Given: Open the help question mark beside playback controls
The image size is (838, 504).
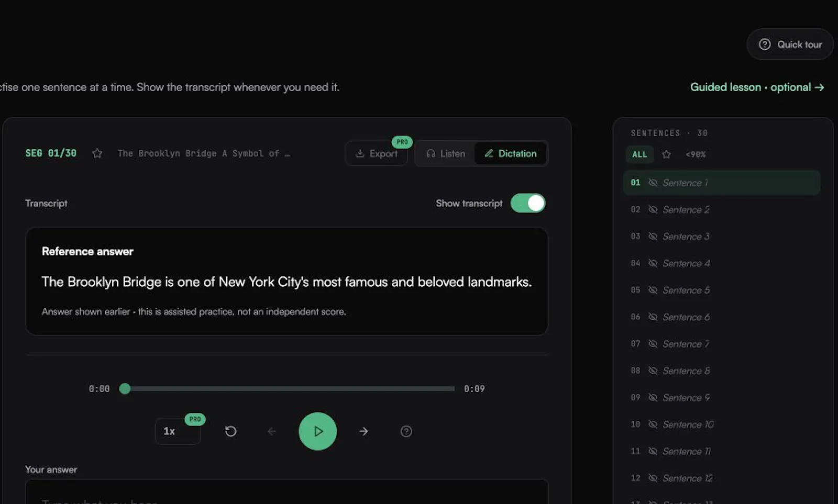Looking at the screenshot, I should click(x=406, y=431).
